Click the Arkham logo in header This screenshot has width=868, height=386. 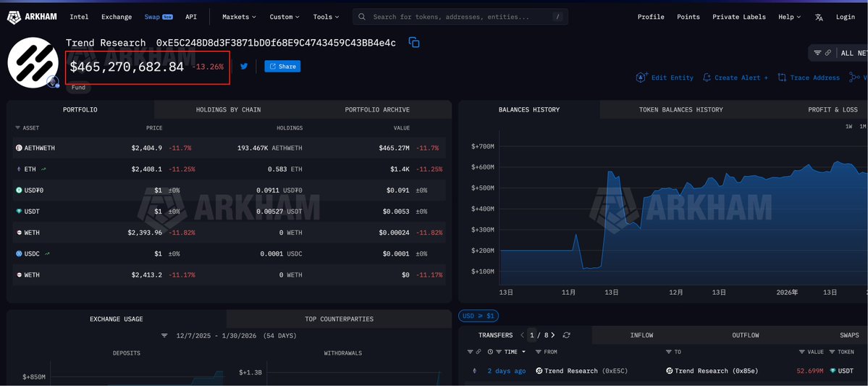coord(33,17)
